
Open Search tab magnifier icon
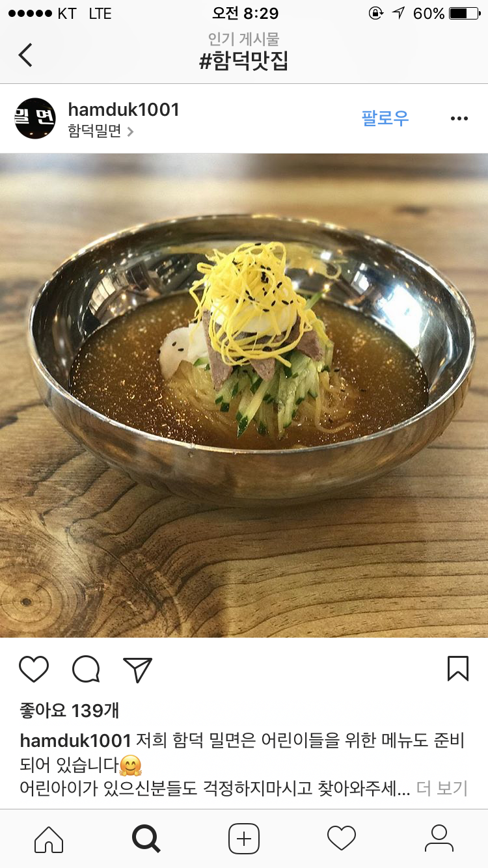pos(146,838)
